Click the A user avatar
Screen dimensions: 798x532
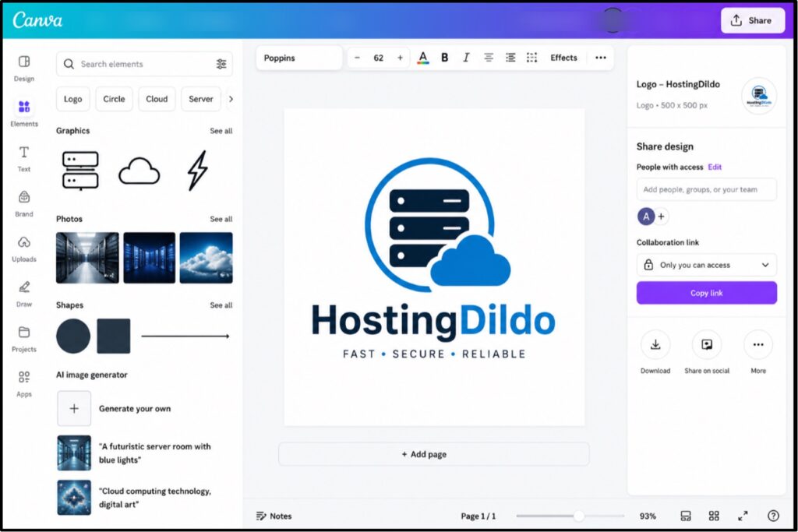pos(646,217)
